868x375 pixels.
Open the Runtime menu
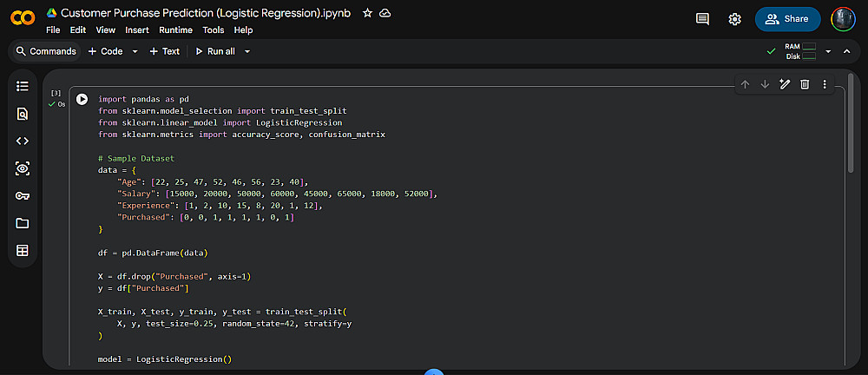tap(176, 30)
